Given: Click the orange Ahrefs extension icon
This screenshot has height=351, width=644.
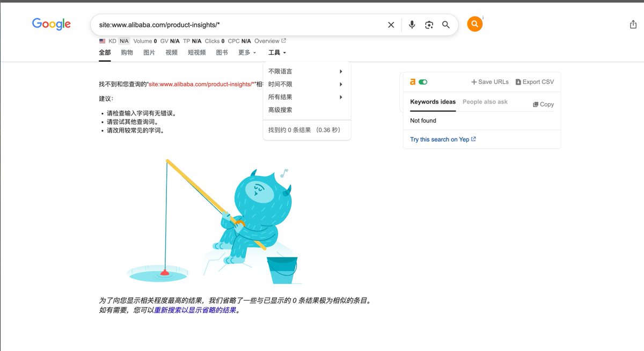Looking at the screenshot, I should coord(474,24).
